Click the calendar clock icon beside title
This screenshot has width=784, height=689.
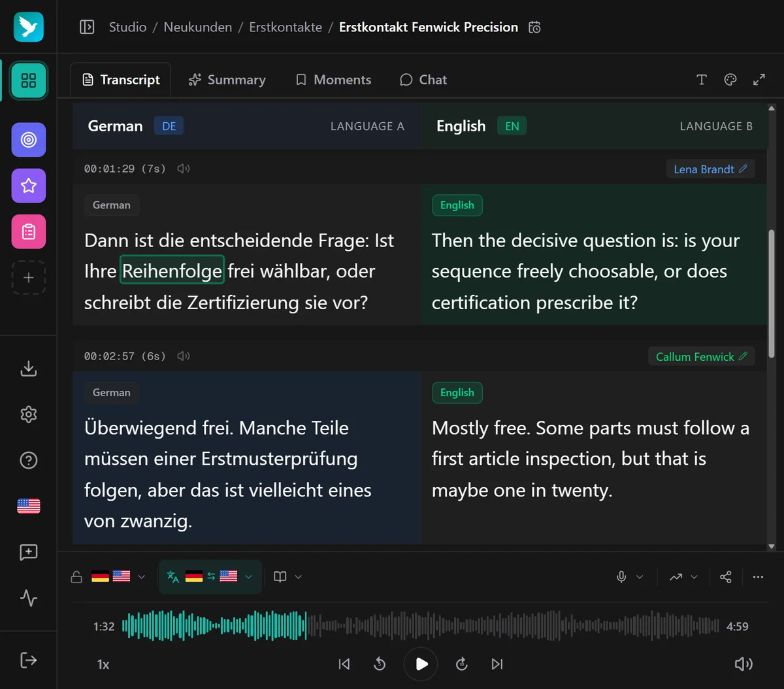534,27
